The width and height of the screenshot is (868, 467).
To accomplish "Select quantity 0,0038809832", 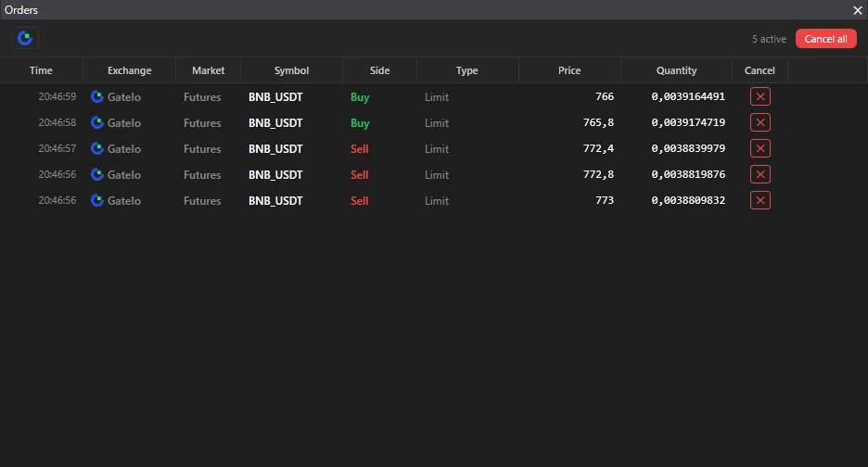I will pos(688,200).
